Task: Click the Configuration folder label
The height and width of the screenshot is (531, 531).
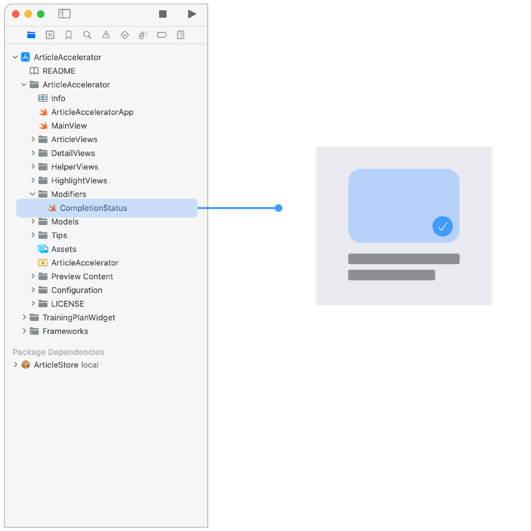Action: pyautogui.click(x=77, y=290)
